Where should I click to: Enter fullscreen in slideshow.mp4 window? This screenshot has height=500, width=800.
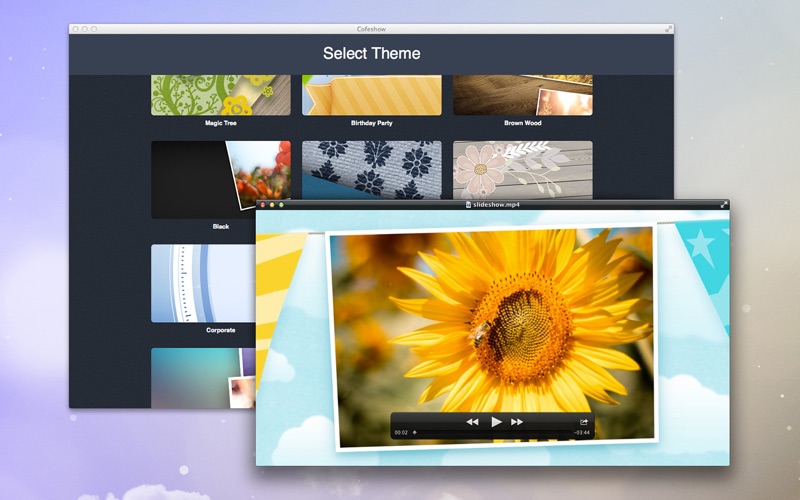(723, 204)
